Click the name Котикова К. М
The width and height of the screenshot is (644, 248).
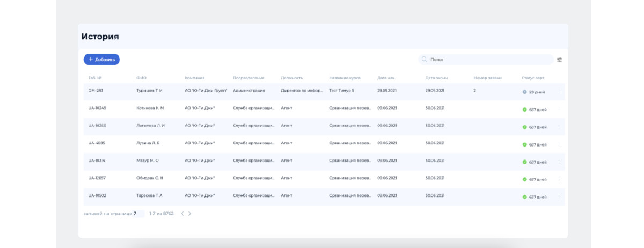pos(150,108)
